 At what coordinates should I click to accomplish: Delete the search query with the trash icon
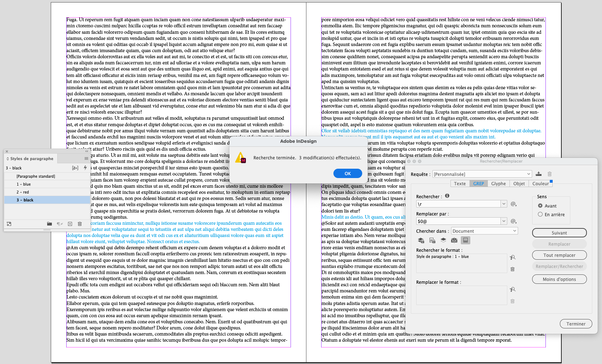549,174
